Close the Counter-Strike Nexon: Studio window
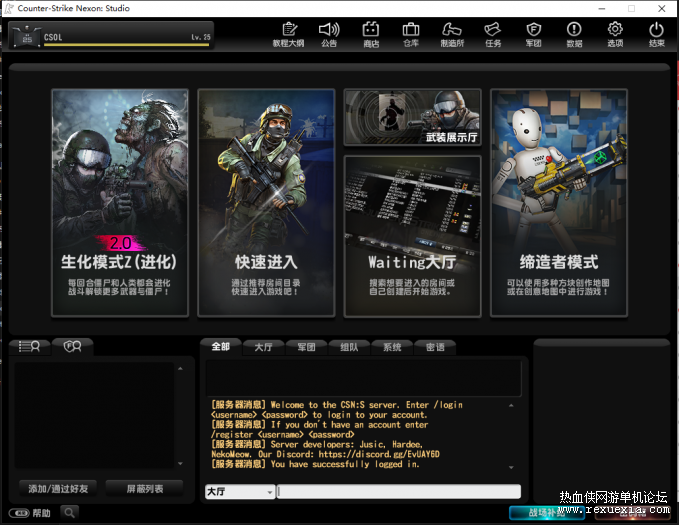This screenshot has width=679, height=525. pyautogui.click(x=662, y=8)
